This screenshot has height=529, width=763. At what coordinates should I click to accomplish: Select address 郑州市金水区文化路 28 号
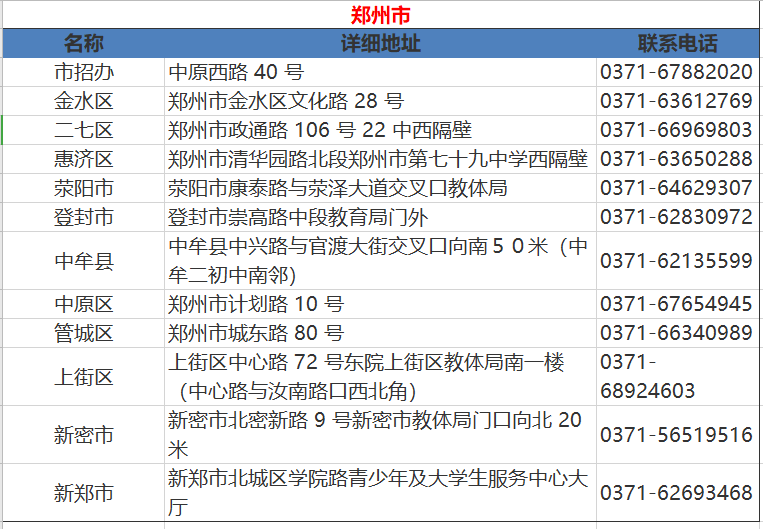[381, 101]
